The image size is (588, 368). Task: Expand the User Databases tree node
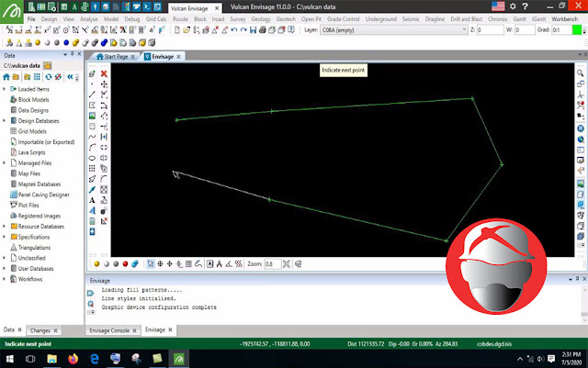(x=4, y=268)
